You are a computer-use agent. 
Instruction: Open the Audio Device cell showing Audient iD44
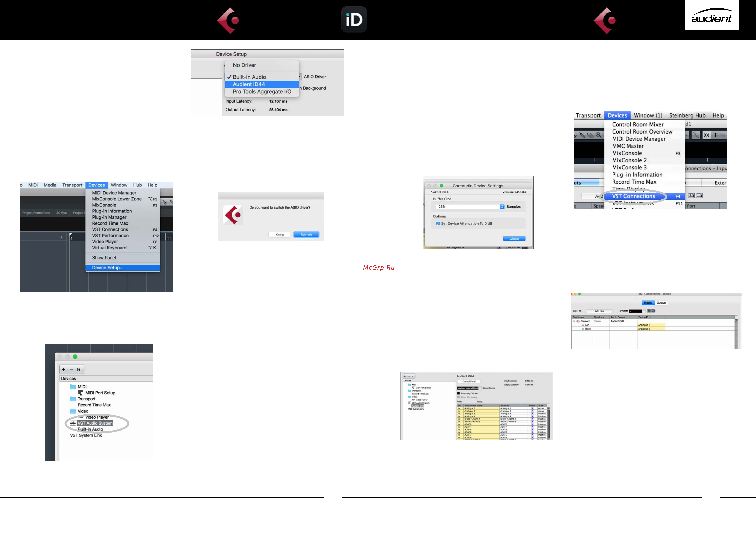(x=623, y=321)
